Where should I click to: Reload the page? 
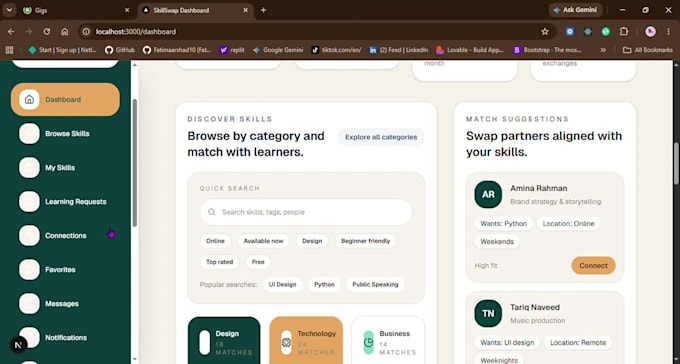(47, 32)
